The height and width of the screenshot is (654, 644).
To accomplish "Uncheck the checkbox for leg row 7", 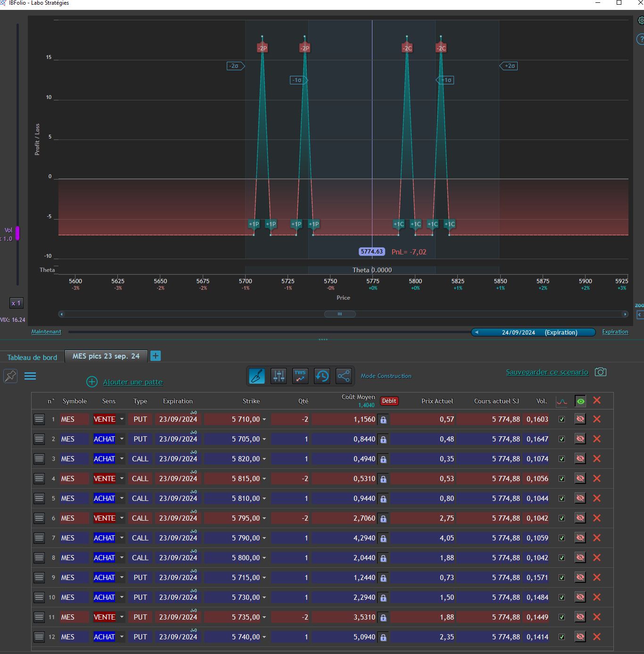I will click(561, 538).
